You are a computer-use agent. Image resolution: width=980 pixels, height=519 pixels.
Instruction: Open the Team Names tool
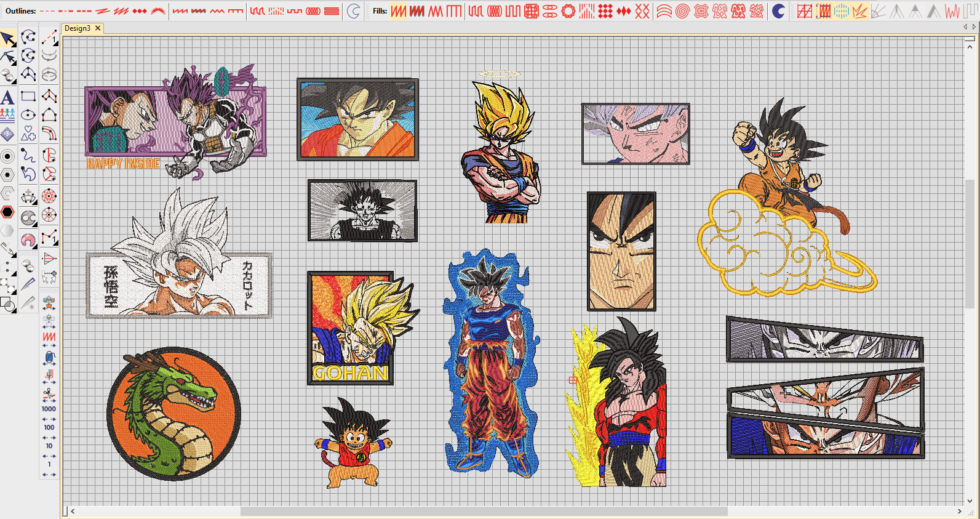point(7,115)
